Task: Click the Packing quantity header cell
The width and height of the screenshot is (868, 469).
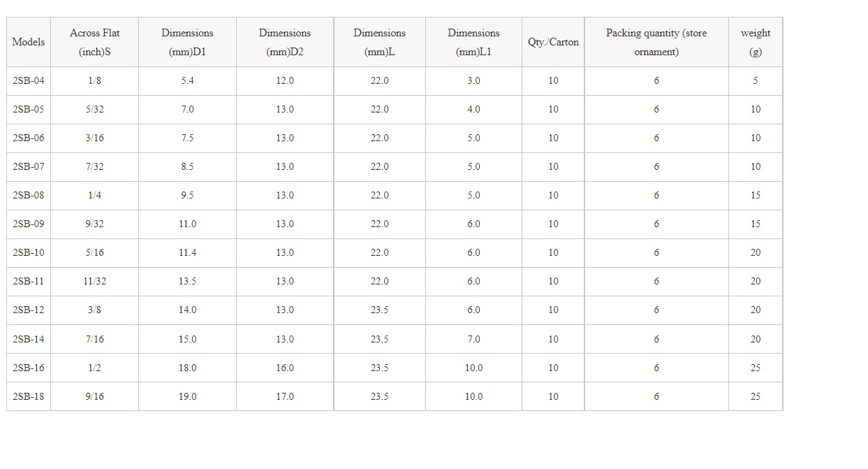Action: click(656, 42)
